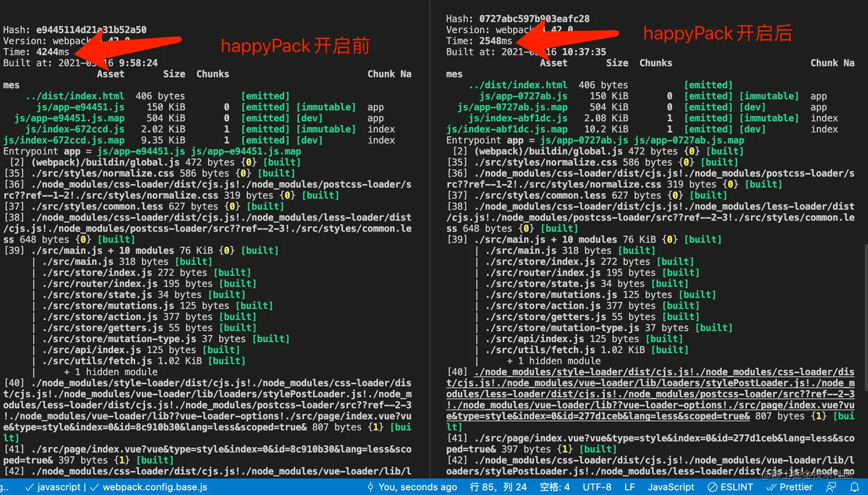
Task: Change language mode from JavaScript
Action: (x=671, y=487)
